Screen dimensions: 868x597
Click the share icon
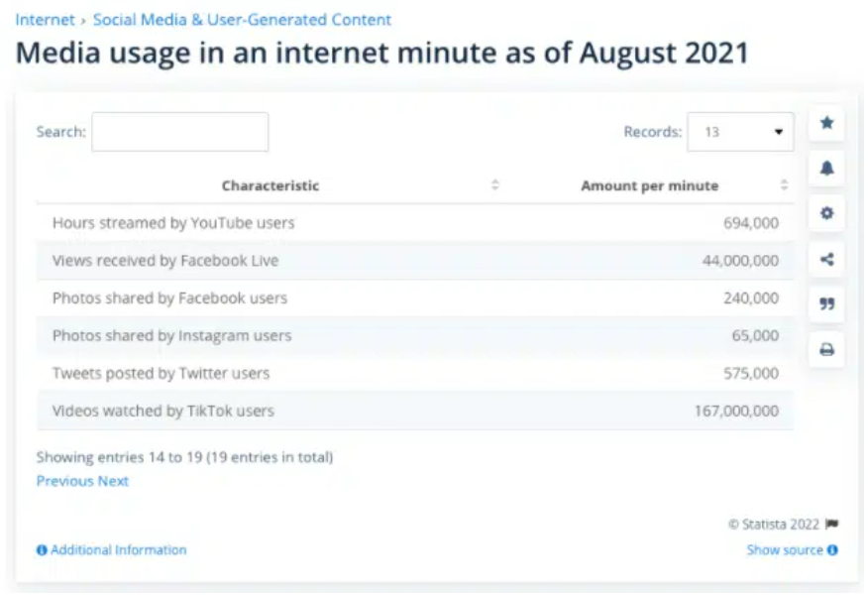tap(826, 259)
